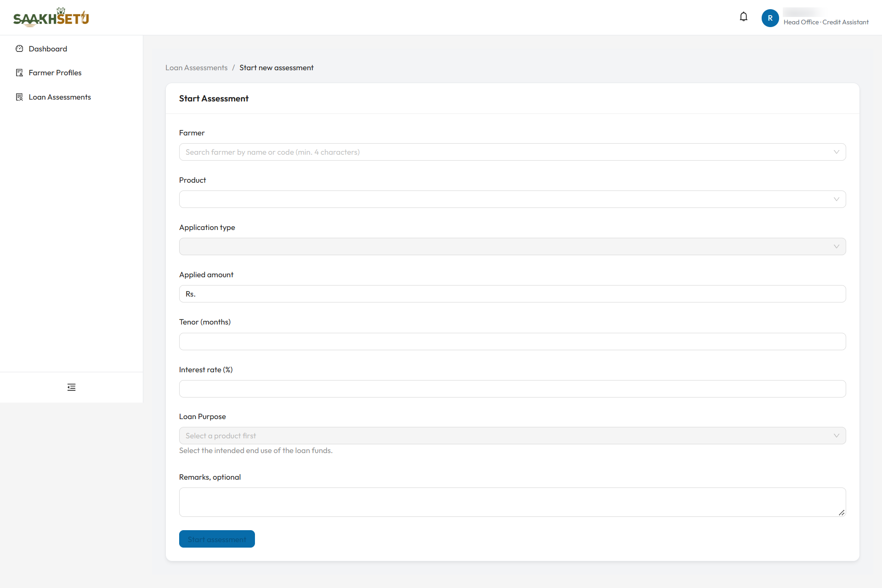Click the Farmer Profiles sidebar icon
This screenshot has height=588, width=882.
19,73
